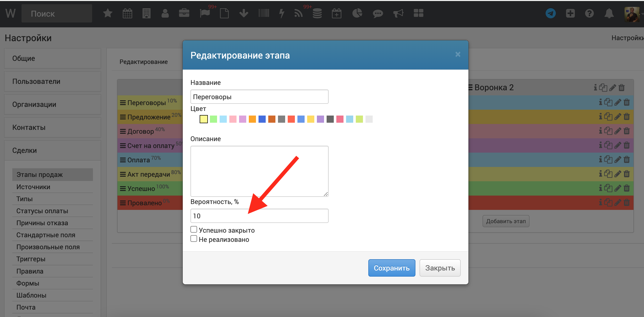Open the calendar icon in top toolbar
Image resolution: width=644 pixels, height=317 pixels.
tap(127, 13)
